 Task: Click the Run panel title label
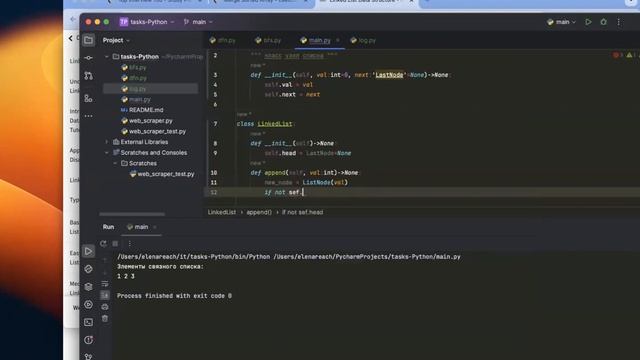pyautogui.click(x=109, y=227)
